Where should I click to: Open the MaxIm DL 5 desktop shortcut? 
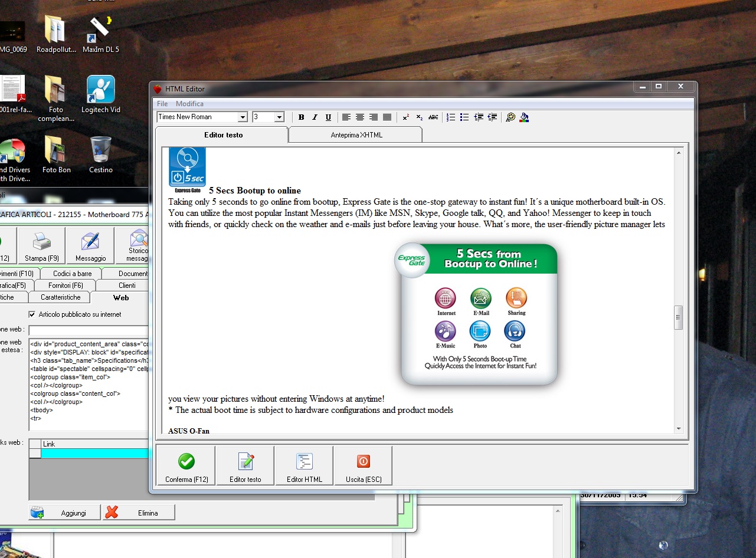101,34
